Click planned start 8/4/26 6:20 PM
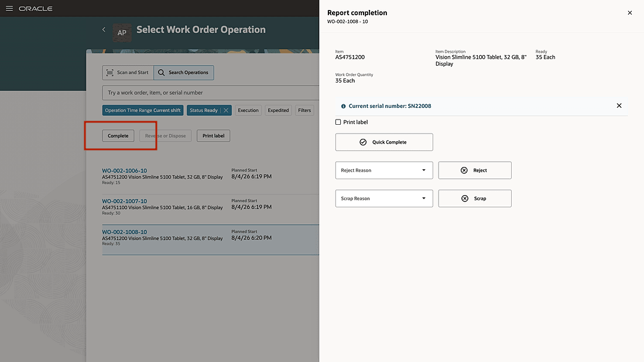Image resolution: width=644 pixels, height=362 pixels. (x=251, y=238)
